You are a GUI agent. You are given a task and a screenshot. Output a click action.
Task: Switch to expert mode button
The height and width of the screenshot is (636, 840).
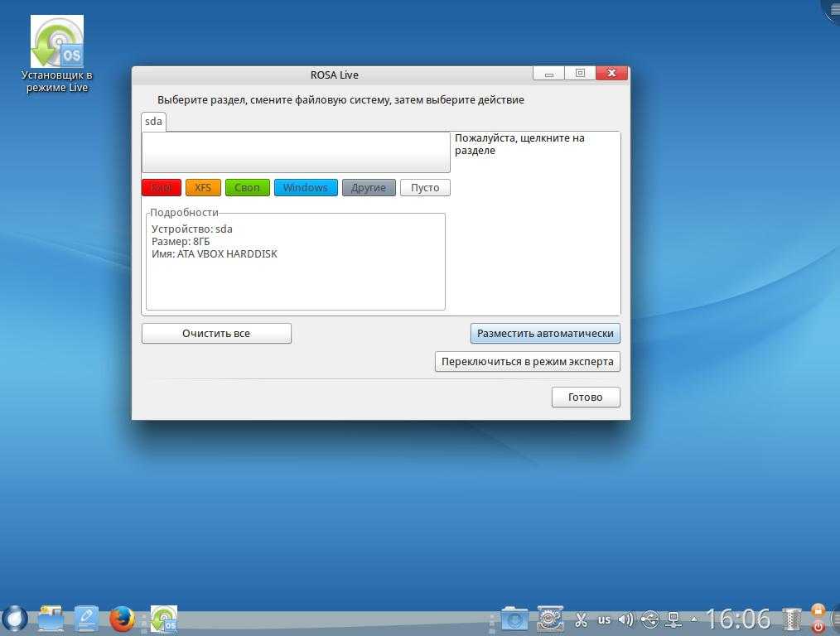click(527, 361)
